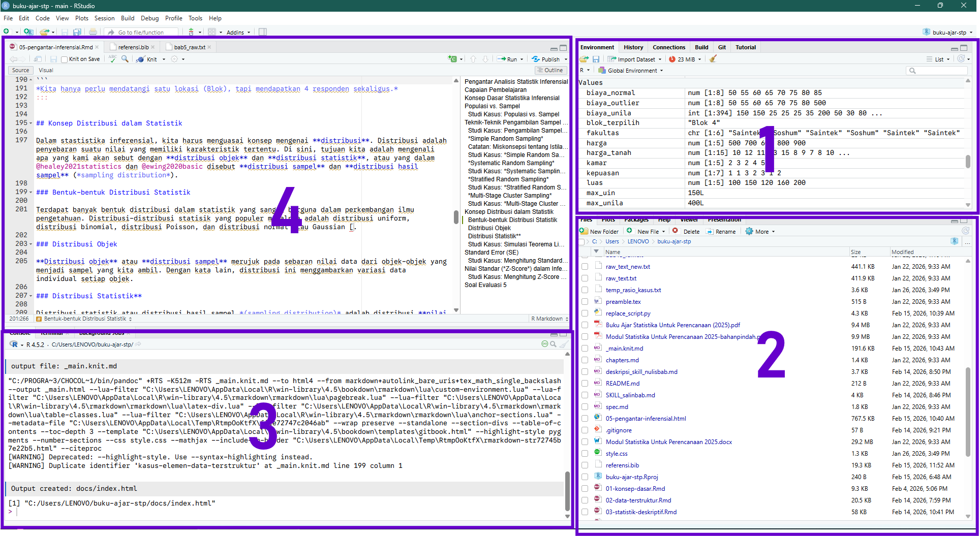
Task: Click the save workspace disk icon
Action: (596, 59)
